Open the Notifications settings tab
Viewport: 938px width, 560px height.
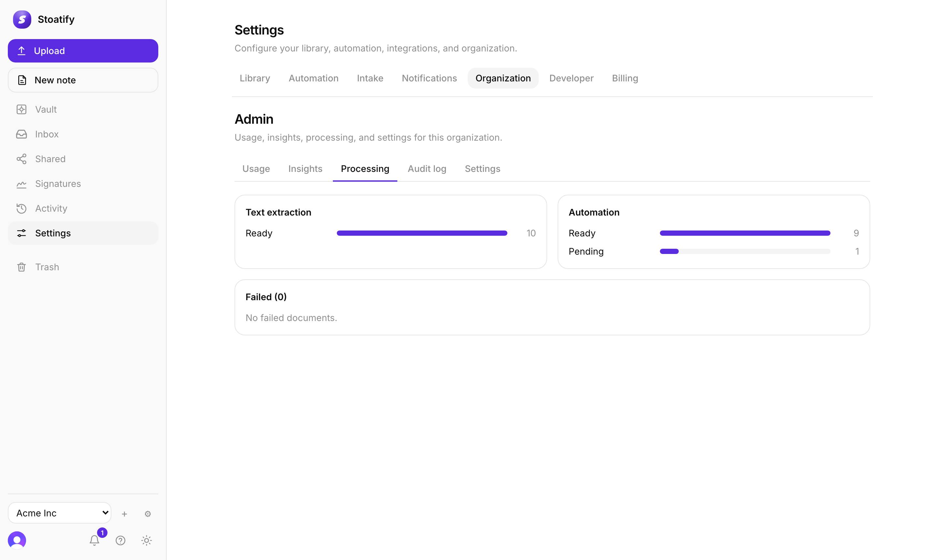click(429, 78)
